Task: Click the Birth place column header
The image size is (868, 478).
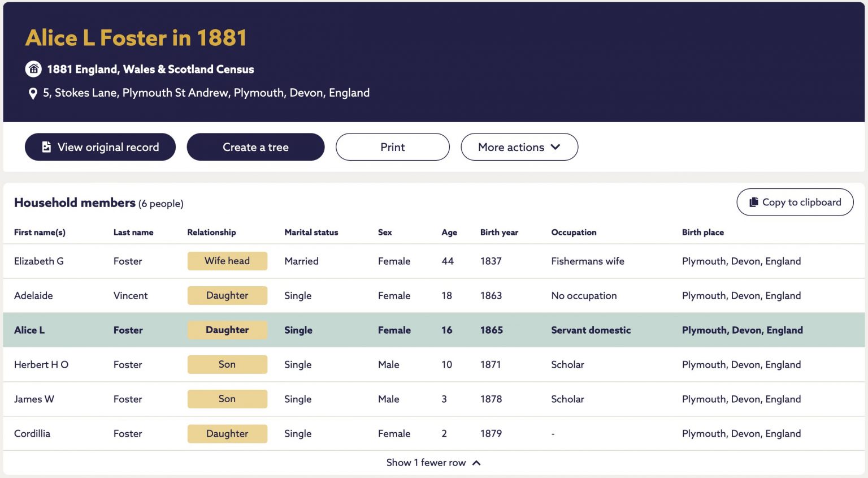Action: (702, 232)
